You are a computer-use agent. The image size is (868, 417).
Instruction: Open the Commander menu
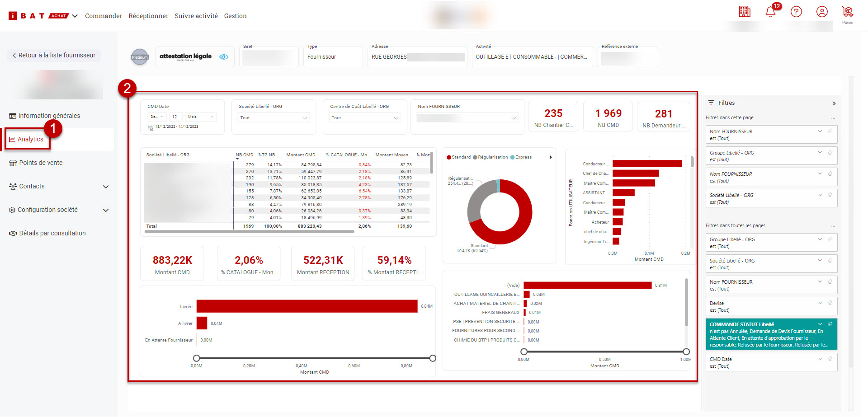click(104, 16)
